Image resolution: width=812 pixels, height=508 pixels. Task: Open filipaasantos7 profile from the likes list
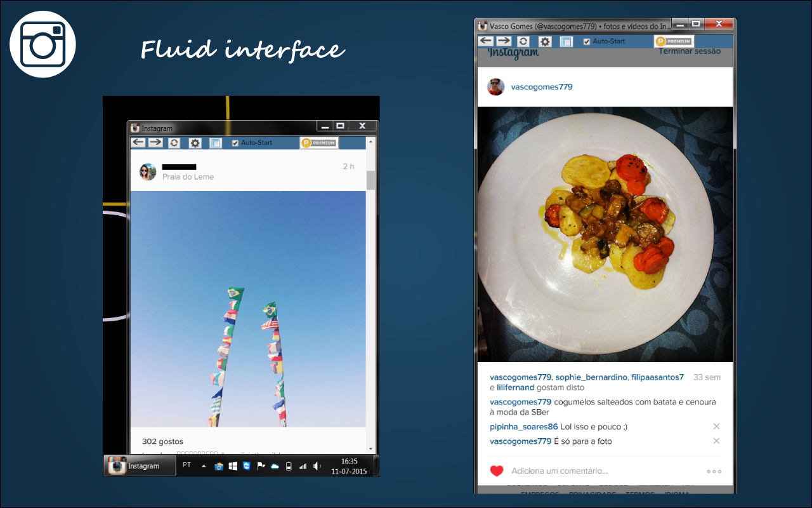click(x=657, y=377)
